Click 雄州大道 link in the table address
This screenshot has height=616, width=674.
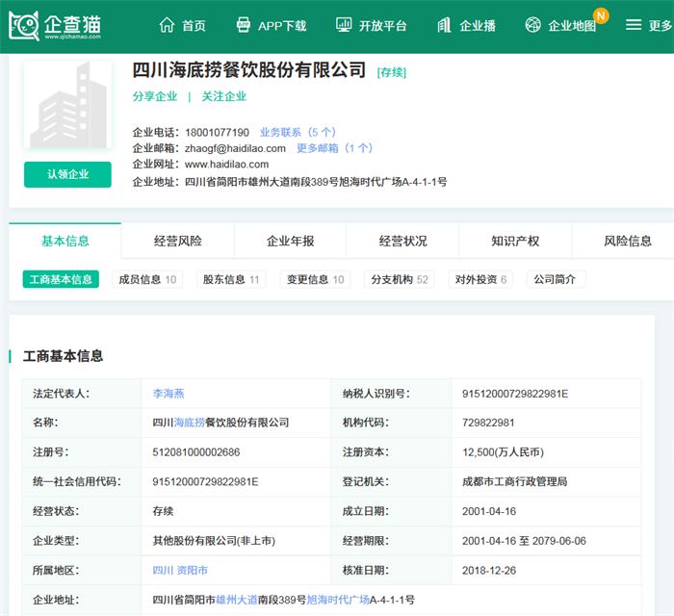click(237, 600)
